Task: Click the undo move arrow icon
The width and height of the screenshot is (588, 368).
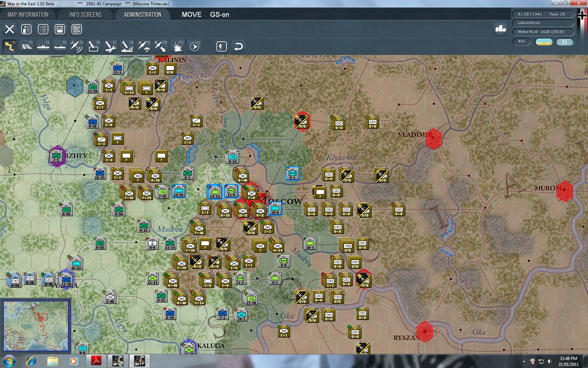Action: [x=238, y=46]
